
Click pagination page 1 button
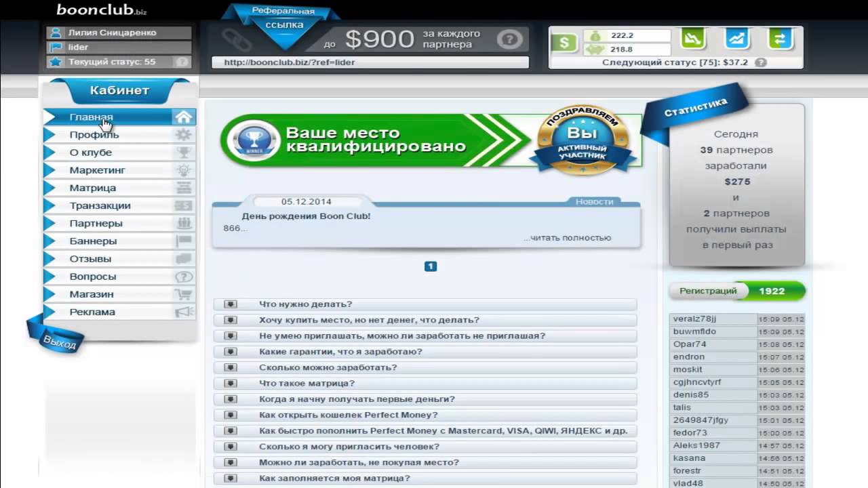click(x=430, y=266)
